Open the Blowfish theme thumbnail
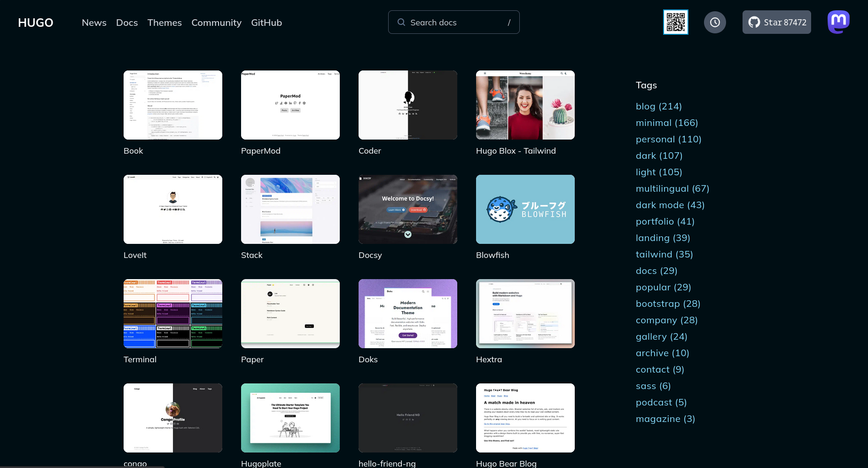 click(525, 209)
